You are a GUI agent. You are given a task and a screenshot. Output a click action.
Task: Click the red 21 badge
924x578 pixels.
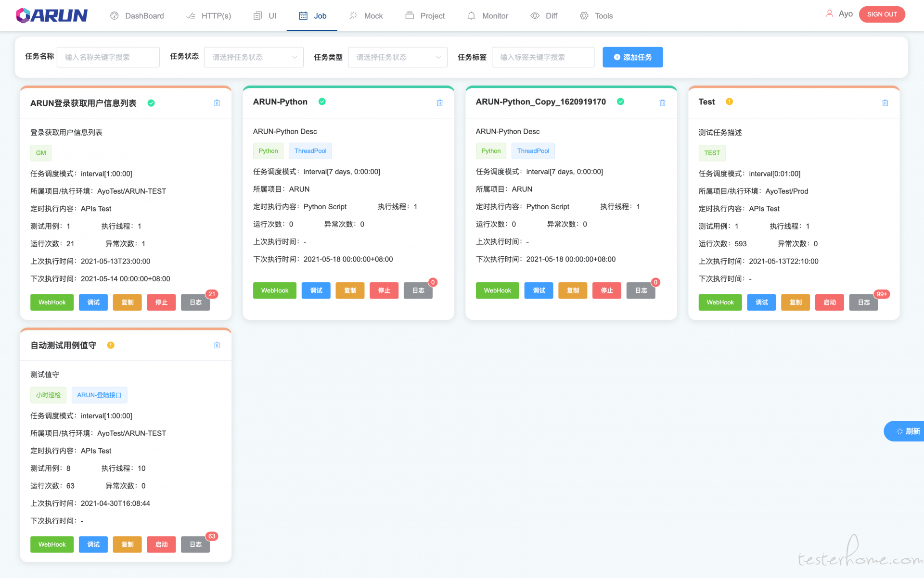pyautogui.click(x=212, y=294)
